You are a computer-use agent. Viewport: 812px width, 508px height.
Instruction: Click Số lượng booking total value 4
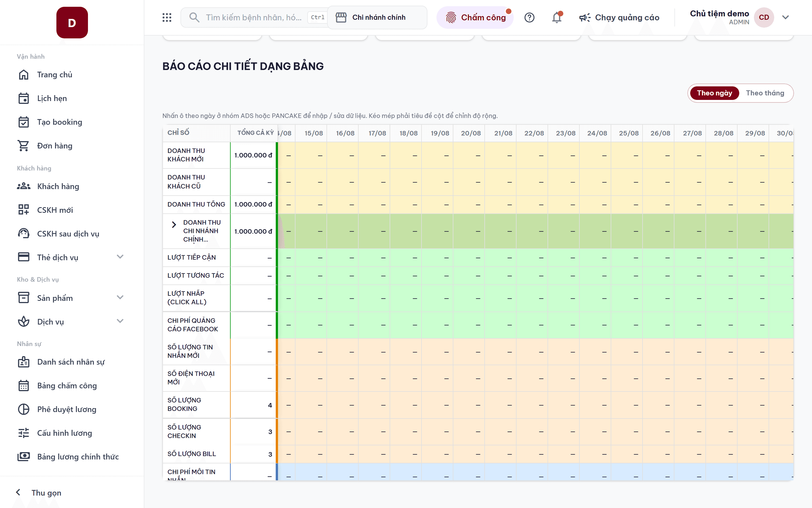[270, 405]
